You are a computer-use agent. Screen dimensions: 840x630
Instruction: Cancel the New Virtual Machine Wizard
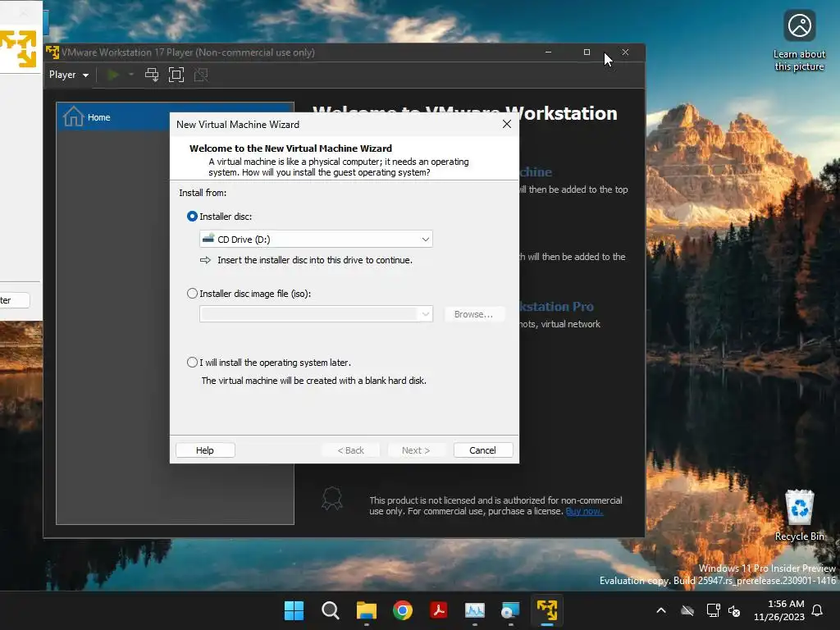pos(482,450)
